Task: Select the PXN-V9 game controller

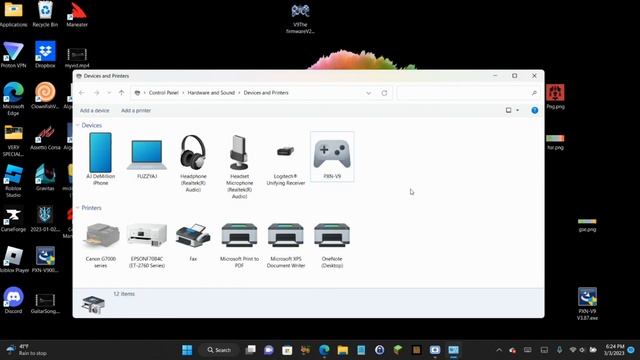Action: click(332, 157)
